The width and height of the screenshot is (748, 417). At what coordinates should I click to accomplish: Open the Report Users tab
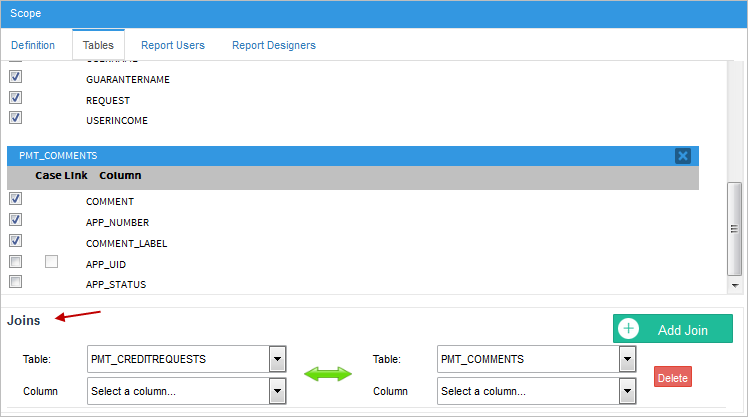[x=173, y=45]
